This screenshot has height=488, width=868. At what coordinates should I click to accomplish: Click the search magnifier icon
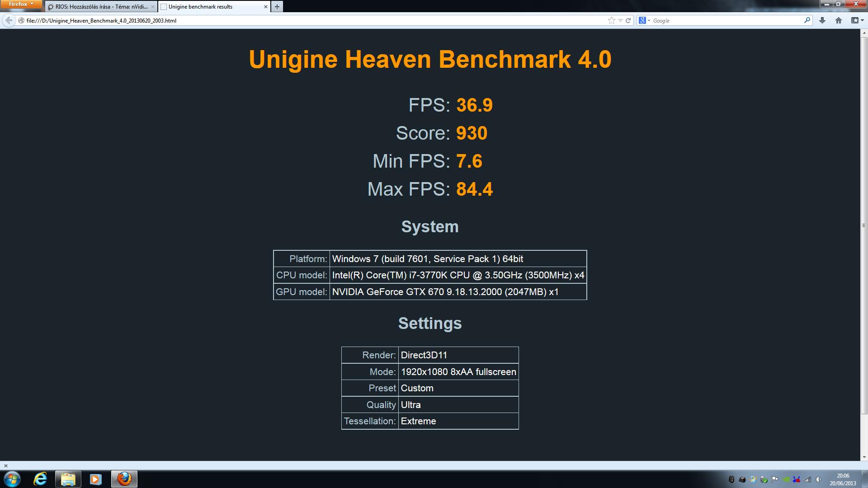[807, 20]
